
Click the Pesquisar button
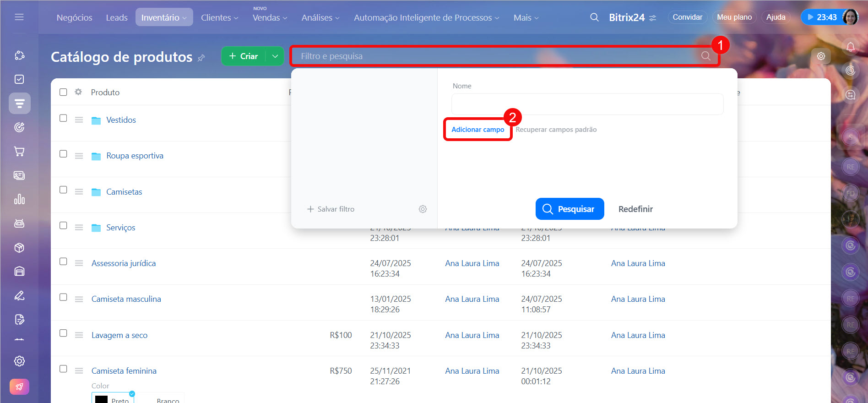coord(570,209)
